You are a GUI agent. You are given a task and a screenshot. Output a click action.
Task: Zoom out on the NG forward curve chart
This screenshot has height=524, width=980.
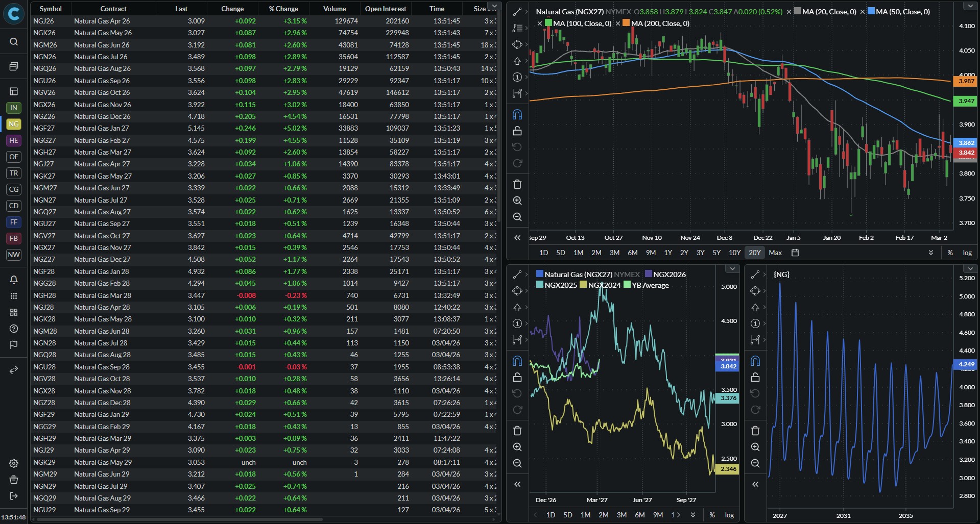pyautogui.click(x=755, y=463)
